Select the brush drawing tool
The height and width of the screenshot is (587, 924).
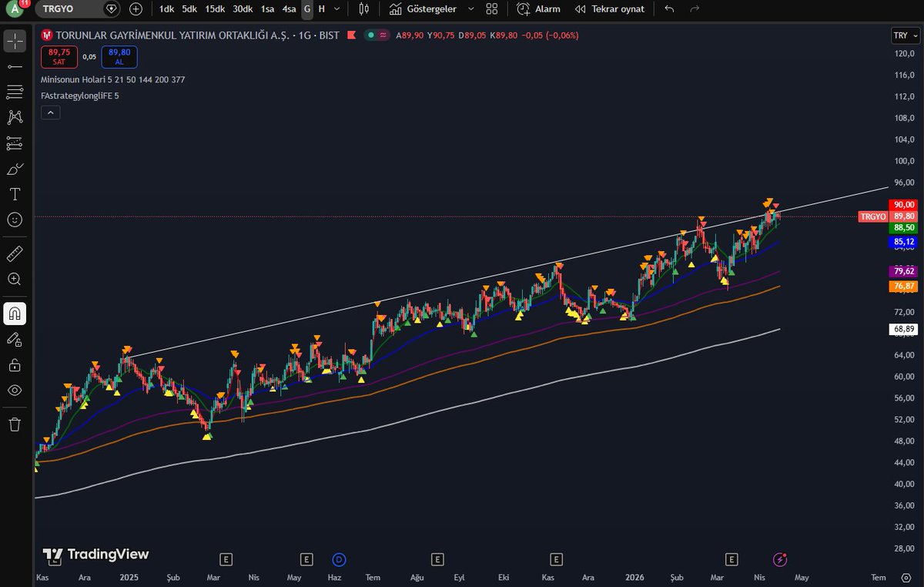(x=15, y=169)
